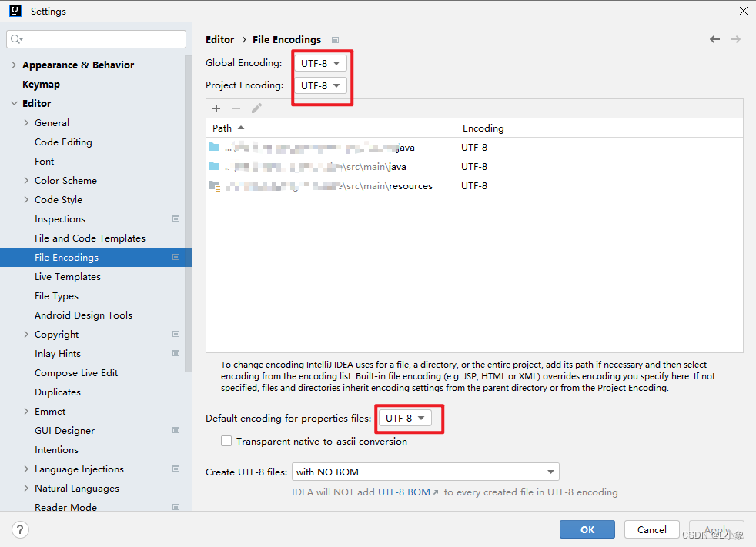Viewport: 756px width, 547px height.
Task: Open the Global Encoding dropdown
Action: [320, 63]
